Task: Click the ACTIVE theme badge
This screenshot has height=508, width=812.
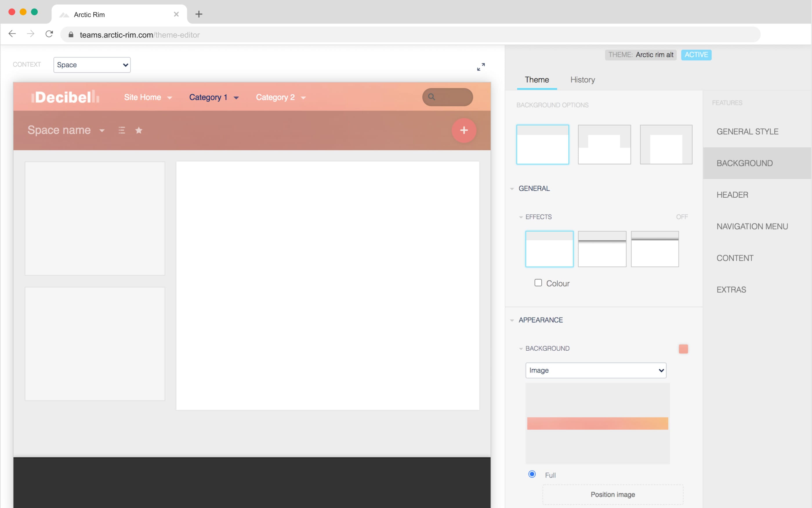Action: 696,55
